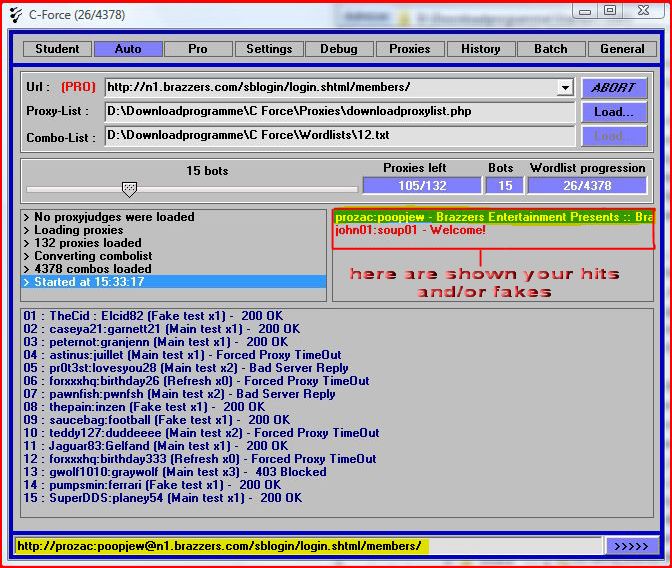Select the Auto tab
This screenshot has height=568, width=672.
pyautogui.click(x=128, y=49)
